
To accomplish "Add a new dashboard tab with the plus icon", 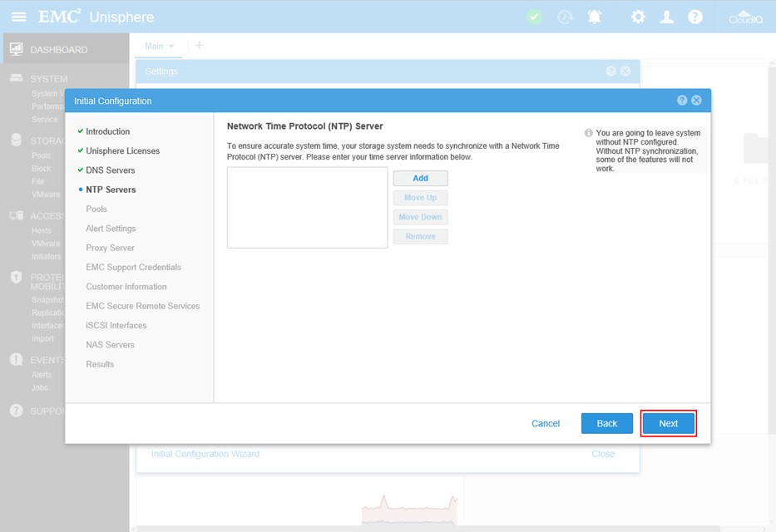I will 199,46.
